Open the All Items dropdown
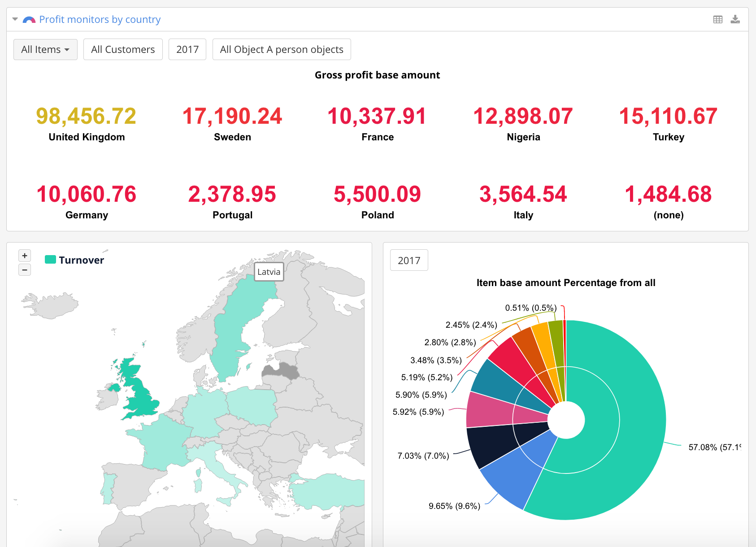 [45, 49]
